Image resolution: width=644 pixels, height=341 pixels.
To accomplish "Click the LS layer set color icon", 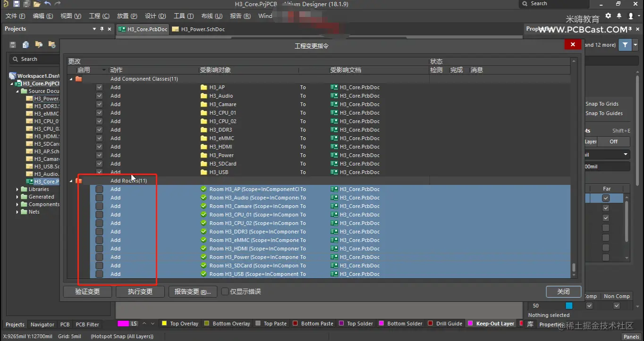I will (123, 324).
